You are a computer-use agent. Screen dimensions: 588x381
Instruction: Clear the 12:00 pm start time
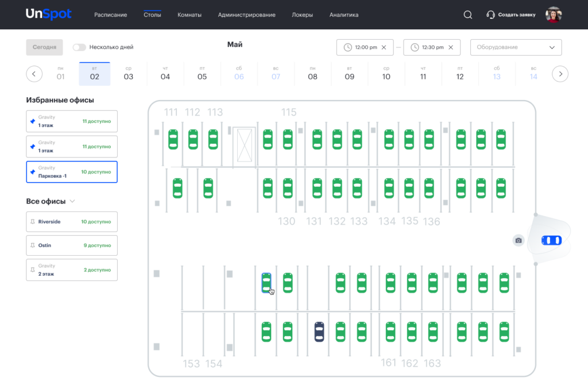tap(384, 47)
